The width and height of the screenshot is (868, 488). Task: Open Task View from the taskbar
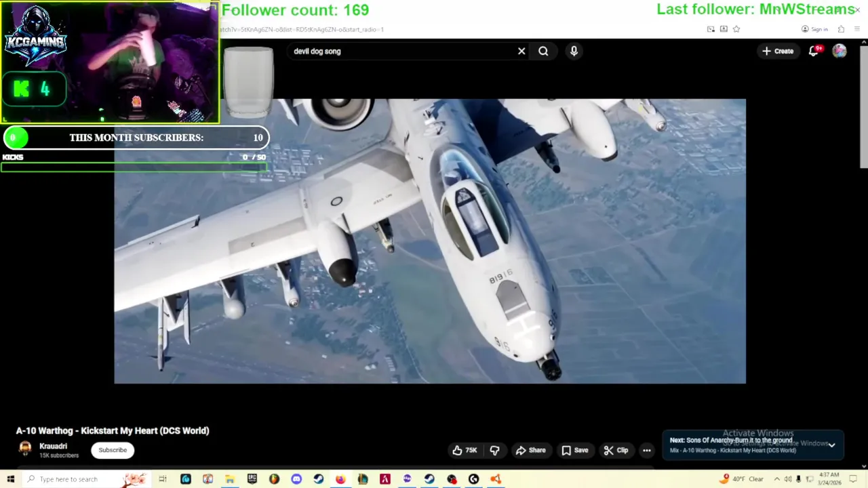[163, 479]
